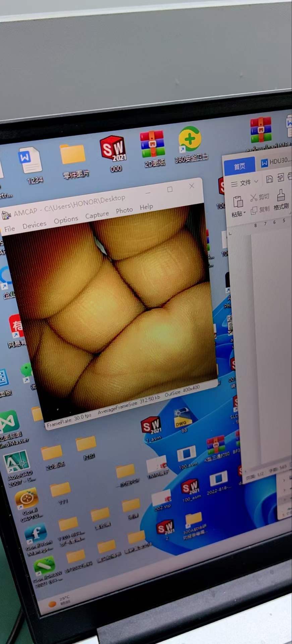
Task: Click the AverageFrameSize 312.50 kb status text
Action: click(x=129, y=405)
